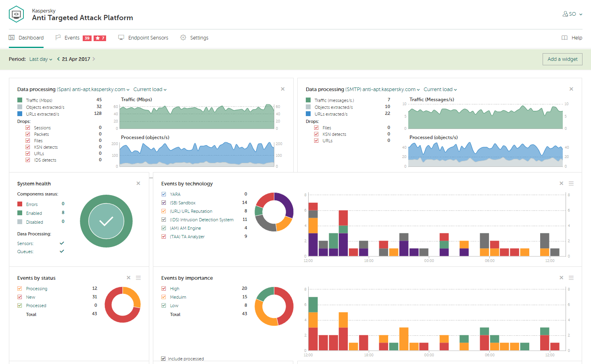Close the Events by technology widget

tap(561, 183)
